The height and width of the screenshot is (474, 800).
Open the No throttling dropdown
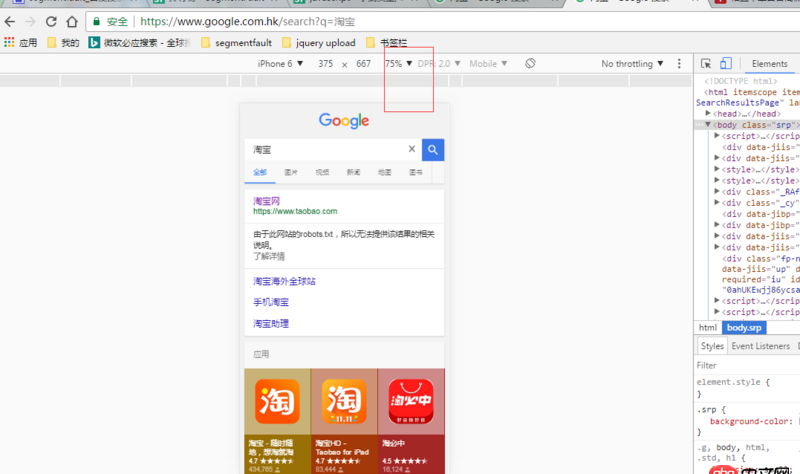click(x=633, y=64)
